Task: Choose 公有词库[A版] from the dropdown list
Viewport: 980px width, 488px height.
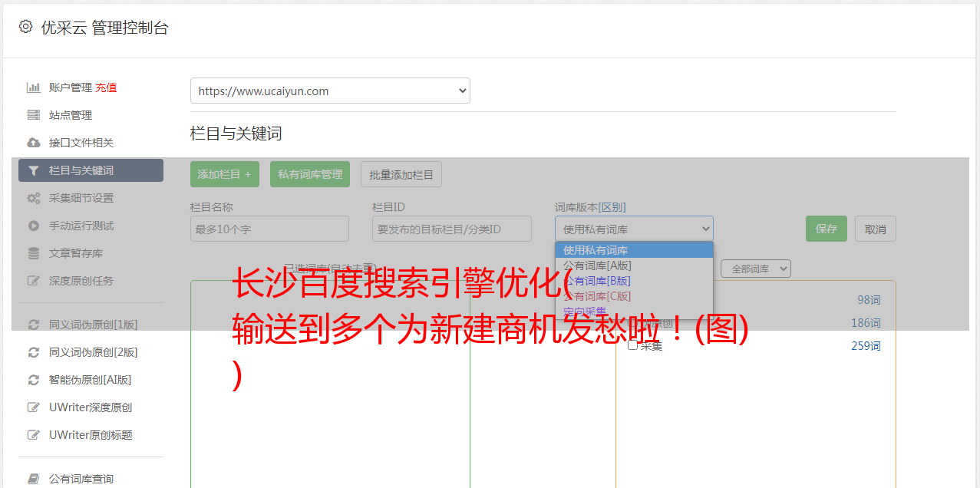Action: (634, 265)
